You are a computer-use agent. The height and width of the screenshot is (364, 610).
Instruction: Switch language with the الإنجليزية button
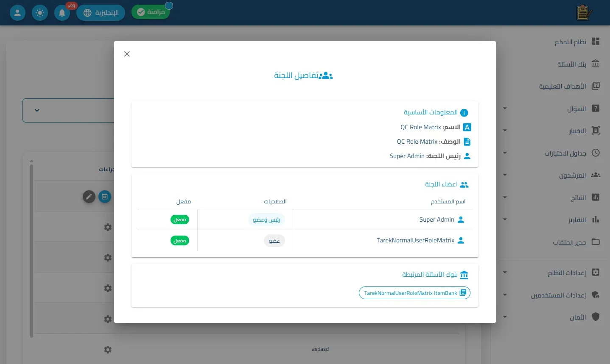tap(101, 13)
